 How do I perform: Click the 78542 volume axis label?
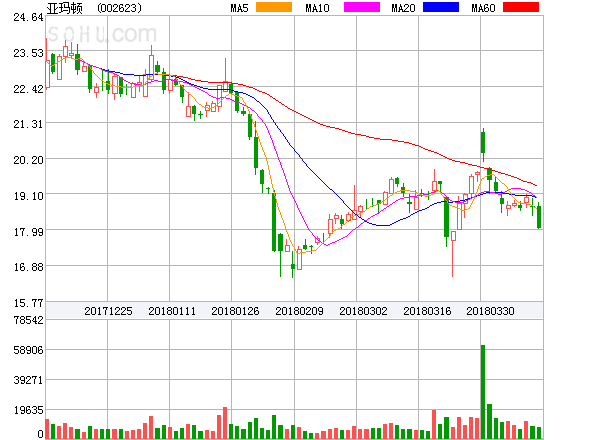[x=28, y=320]
